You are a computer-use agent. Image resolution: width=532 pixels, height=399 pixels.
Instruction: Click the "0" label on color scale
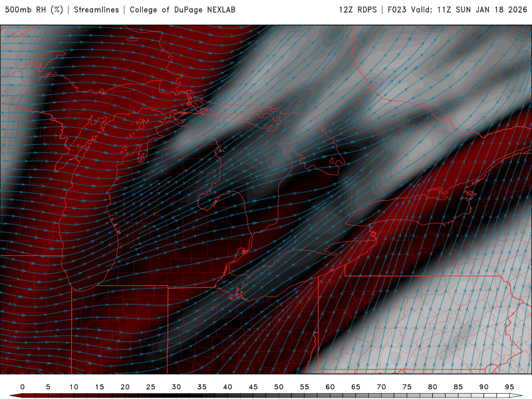click(23, 387)
